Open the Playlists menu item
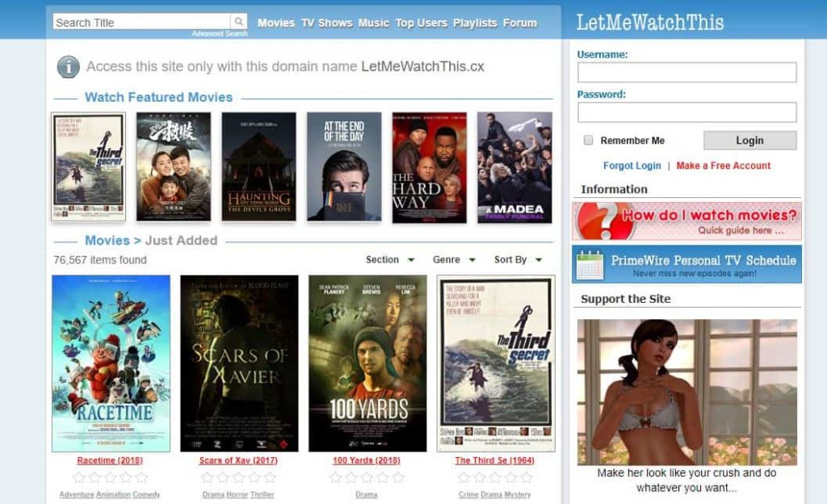 pyautogui.click(x=475, y=23)
